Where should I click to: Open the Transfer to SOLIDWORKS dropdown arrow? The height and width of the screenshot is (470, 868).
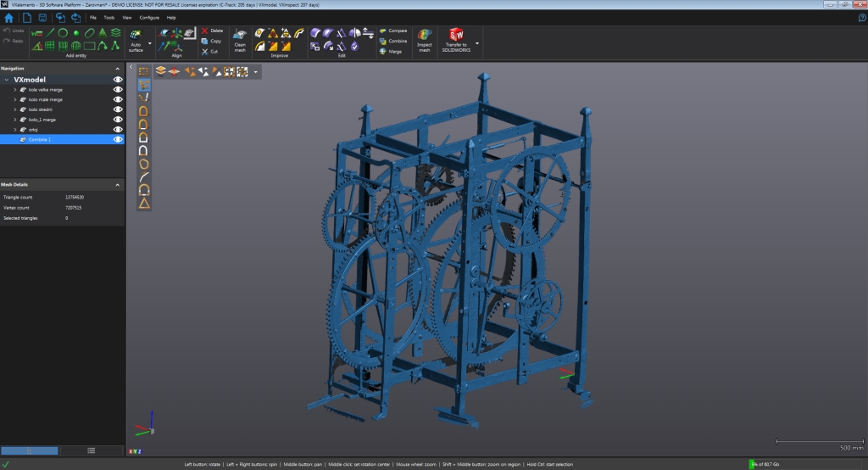pos(478,42)
